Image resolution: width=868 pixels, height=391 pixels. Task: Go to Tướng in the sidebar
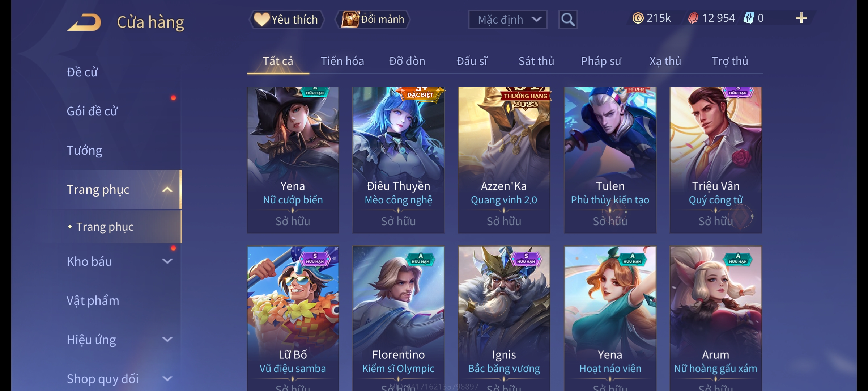click(x=84, y=150)
